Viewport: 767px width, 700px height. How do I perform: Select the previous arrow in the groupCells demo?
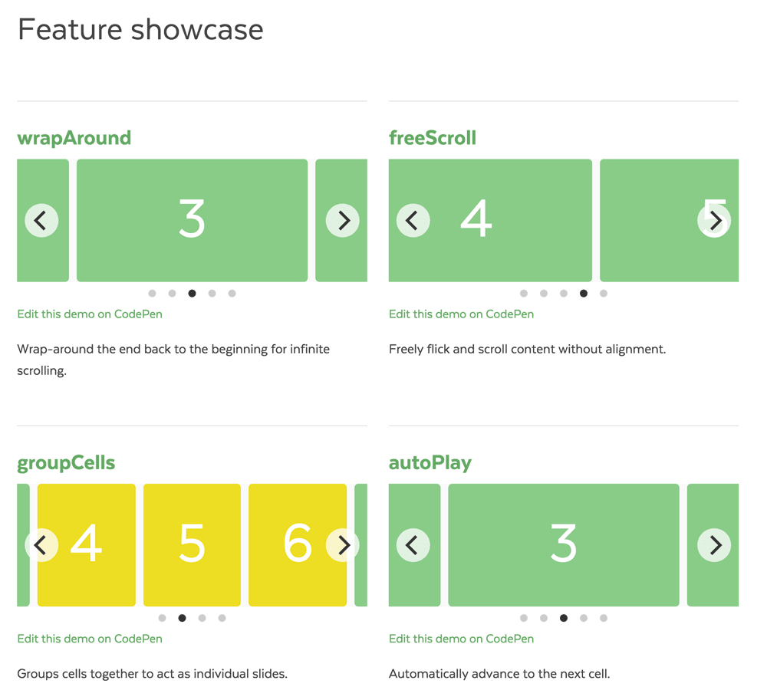(41, 545)
